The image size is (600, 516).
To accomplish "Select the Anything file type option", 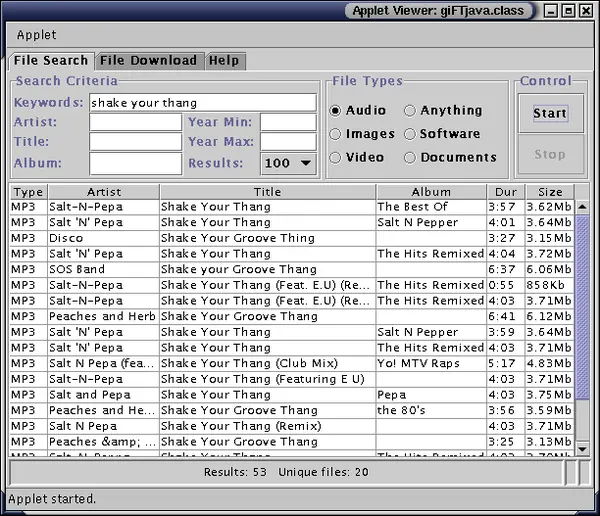I will pos(410,111).
